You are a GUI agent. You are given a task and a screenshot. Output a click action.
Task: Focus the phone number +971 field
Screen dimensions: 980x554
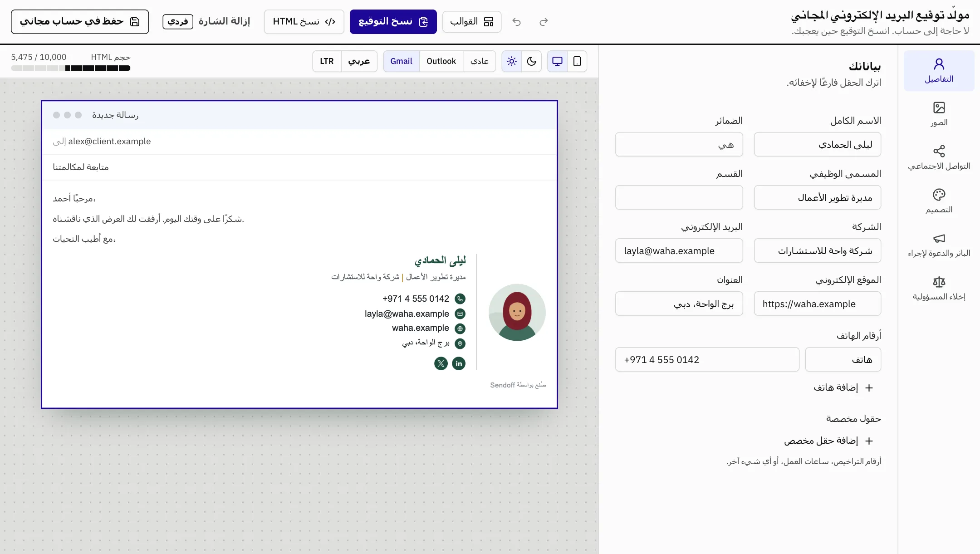tap(707, 359)
